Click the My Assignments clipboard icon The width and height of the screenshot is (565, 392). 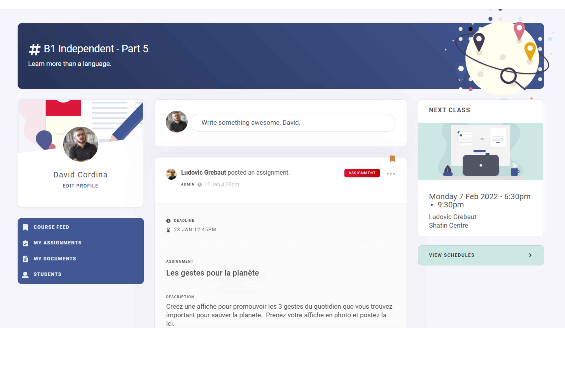pyautogui.click(x=25, y=243)
